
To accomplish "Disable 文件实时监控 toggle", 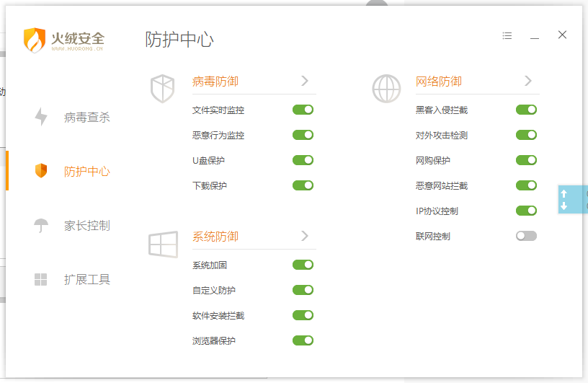I will click(x=303, y=110).
